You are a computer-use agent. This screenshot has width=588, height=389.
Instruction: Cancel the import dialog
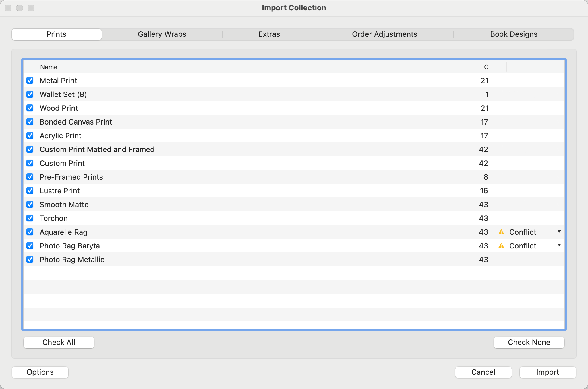point(483,372)
